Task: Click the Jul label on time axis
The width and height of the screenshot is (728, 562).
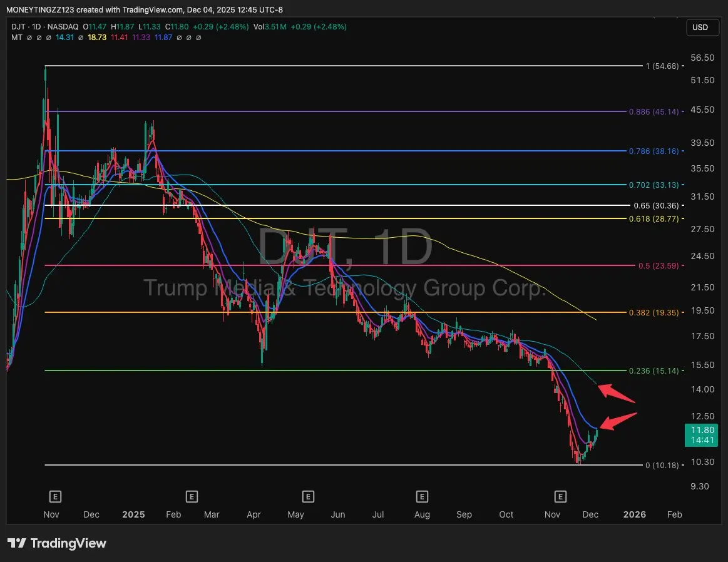Action: (x=378, y=514)
